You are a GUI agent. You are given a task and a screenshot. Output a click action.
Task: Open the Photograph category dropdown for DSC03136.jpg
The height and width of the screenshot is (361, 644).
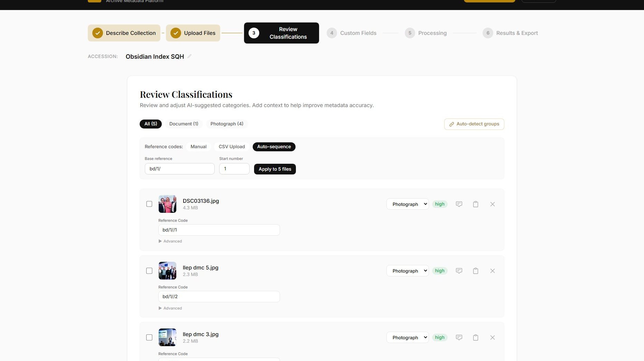pyautogui.click(x=407, y=204)
